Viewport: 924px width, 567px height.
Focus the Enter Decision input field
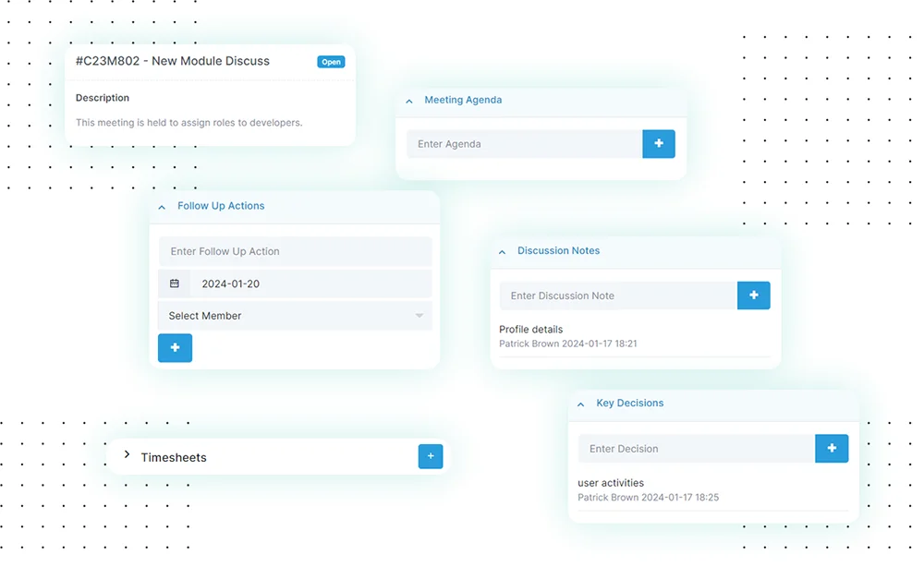point(696,448)
